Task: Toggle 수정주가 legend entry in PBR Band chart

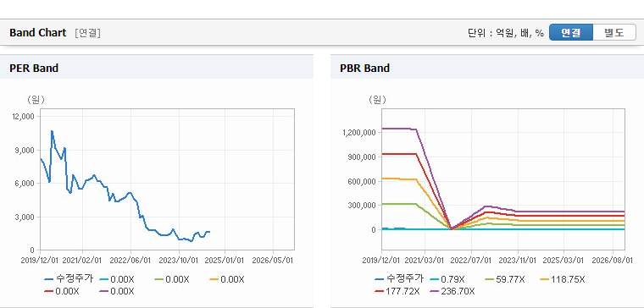Action: 400,279
